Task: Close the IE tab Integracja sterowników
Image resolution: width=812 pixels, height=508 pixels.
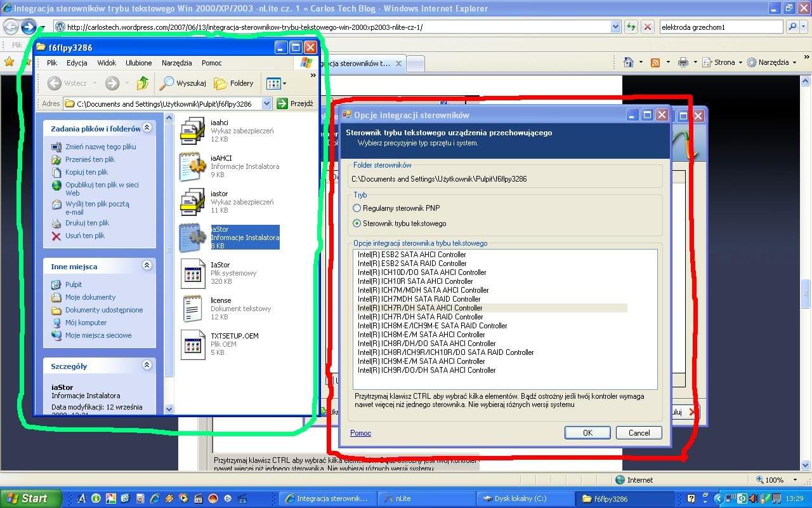Action: coord(398,63)
